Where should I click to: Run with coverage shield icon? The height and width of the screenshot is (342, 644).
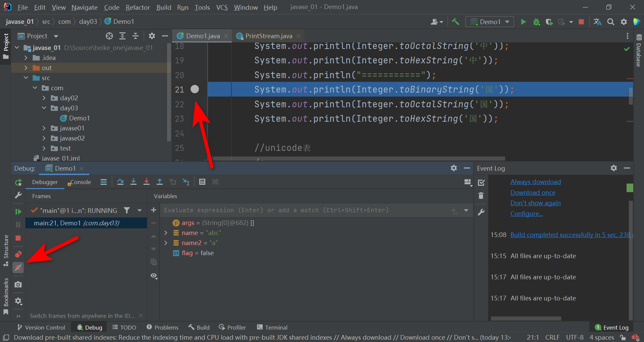tap(549, 22)
